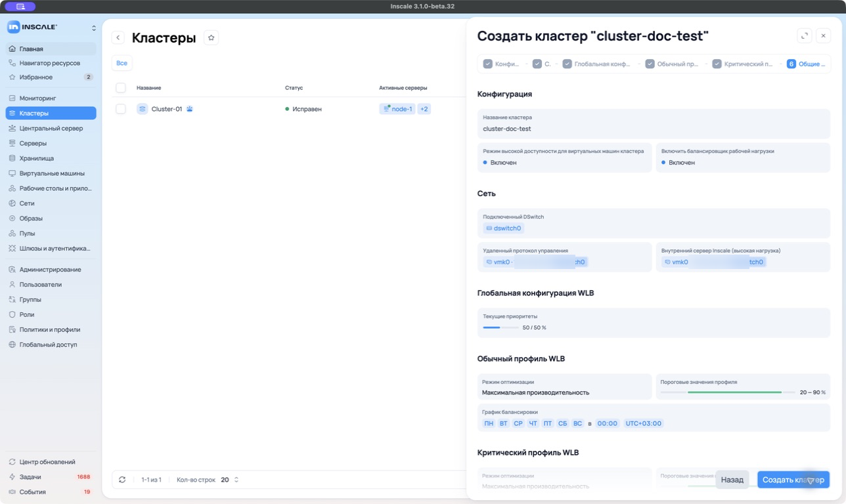Open Глобальный доступ section
This screenshot has height=504, width=846.
[51, 345]
